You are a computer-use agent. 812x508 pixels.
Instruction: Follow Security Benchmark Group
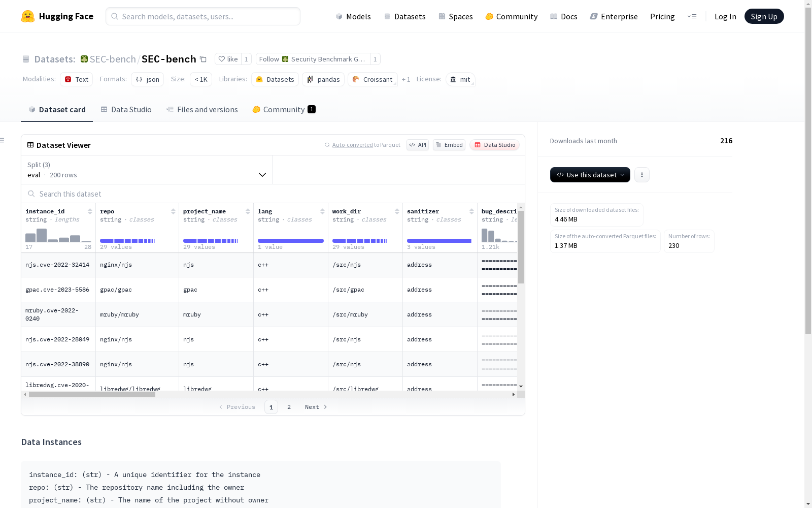point(313,59)
